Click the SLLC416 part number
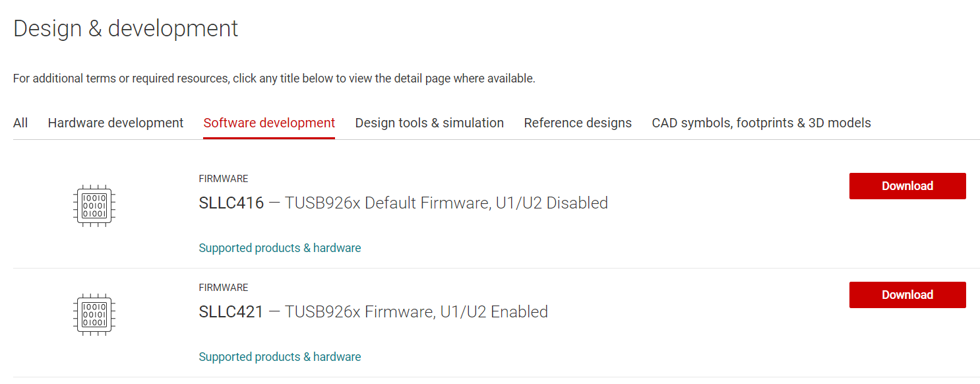The width and height of the screenshot is (980, 384). coord(231,203)
